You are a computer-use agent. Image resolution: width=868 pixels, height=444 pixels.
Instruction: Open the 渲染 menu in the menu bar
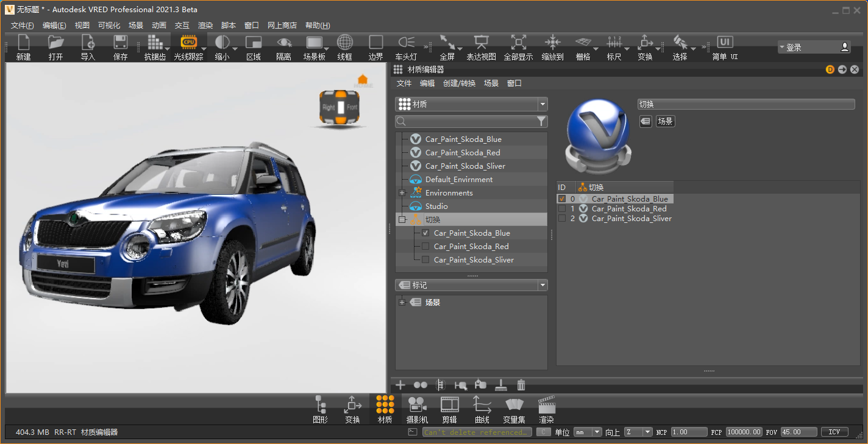(205, 26)
